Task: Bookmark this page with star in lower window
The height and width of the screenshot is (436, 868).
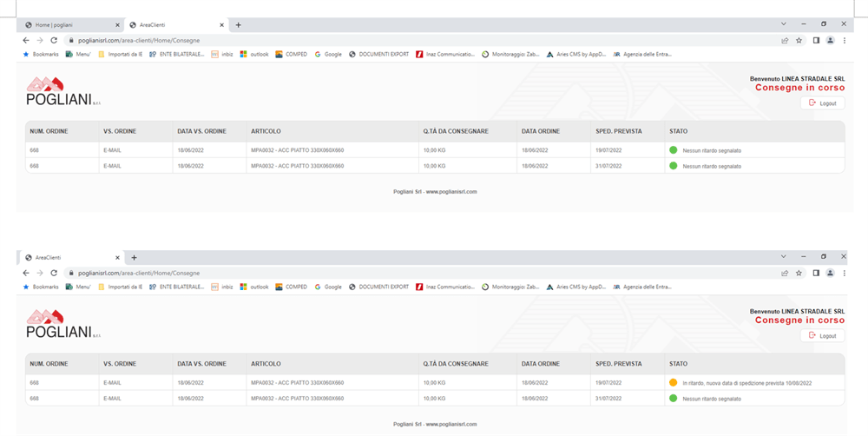Action: click(x=799, y=273)
